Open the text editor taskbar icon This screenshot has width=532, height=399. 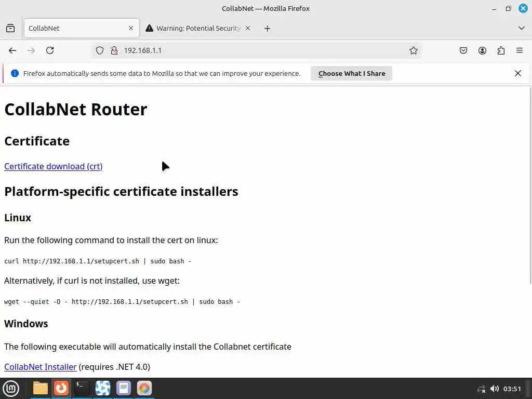(124, 388)
